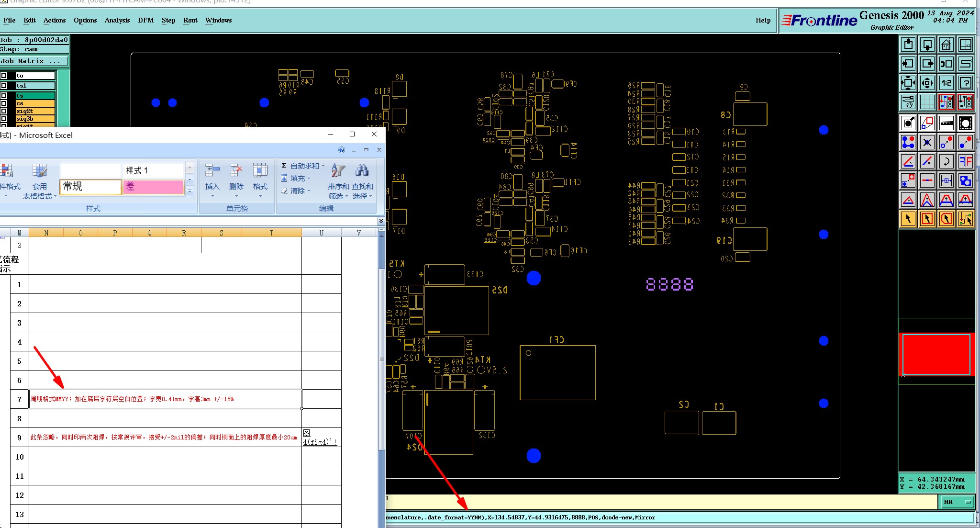980x528 pixels.
Task: Open the DFM menu
Action: coord(145,20)
